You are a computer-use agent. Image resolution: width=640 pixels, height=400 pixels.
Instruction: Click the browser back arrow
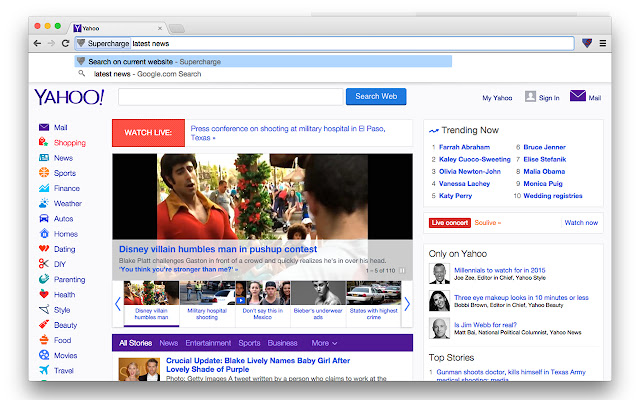pyautogui.click(x=37, y=43)
